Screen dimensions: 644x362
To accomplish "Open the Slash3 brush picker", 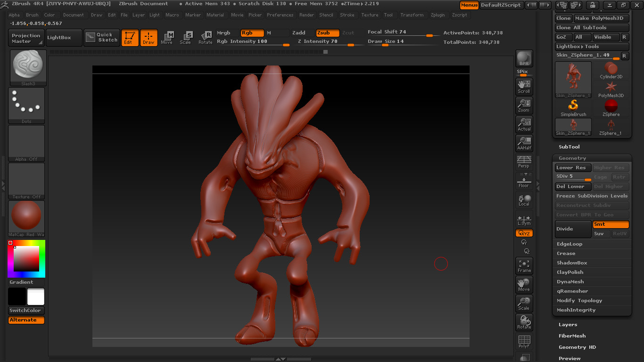I will click(x=28, y=68).
